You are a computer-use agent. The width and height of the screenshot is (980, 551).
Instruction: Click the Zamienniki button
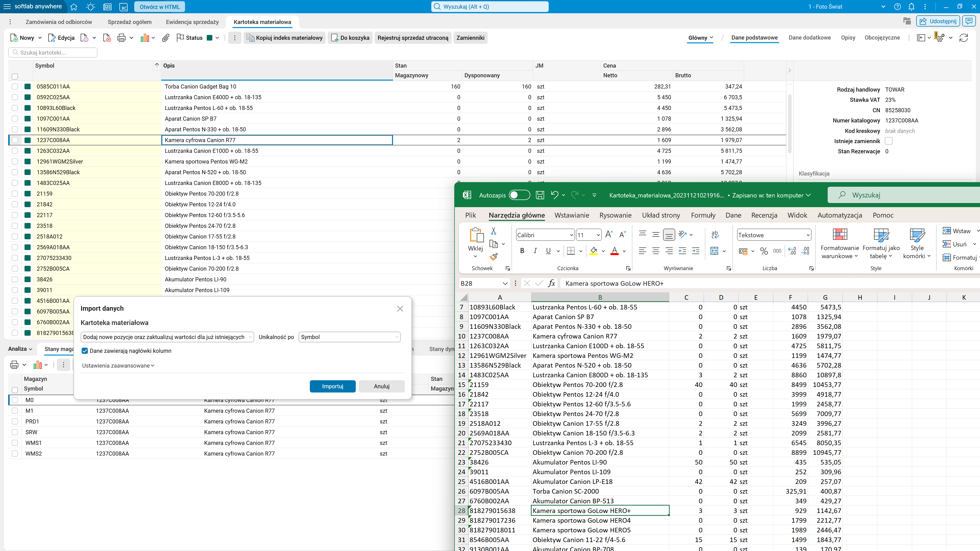click(470, 38)
